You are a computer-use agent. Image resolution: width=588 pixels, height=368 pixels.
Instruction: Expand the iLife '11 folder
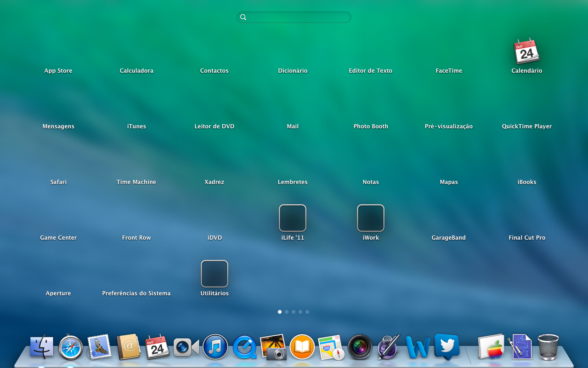coord(293,218)
